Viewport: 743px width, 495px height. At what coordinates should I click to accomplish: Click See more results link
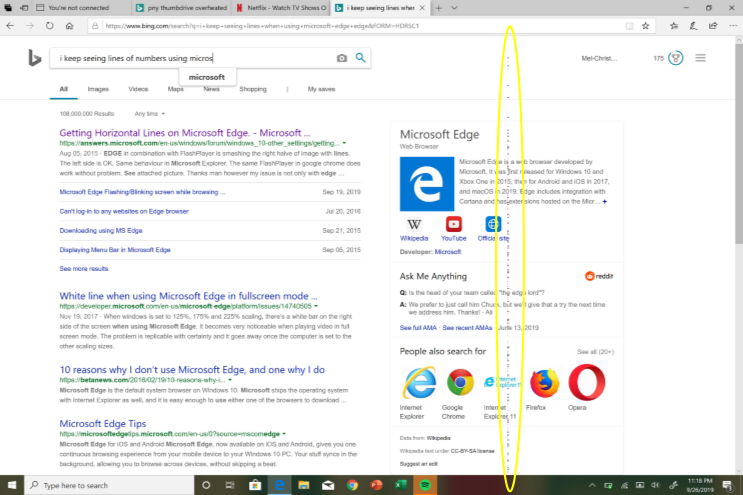84,269
